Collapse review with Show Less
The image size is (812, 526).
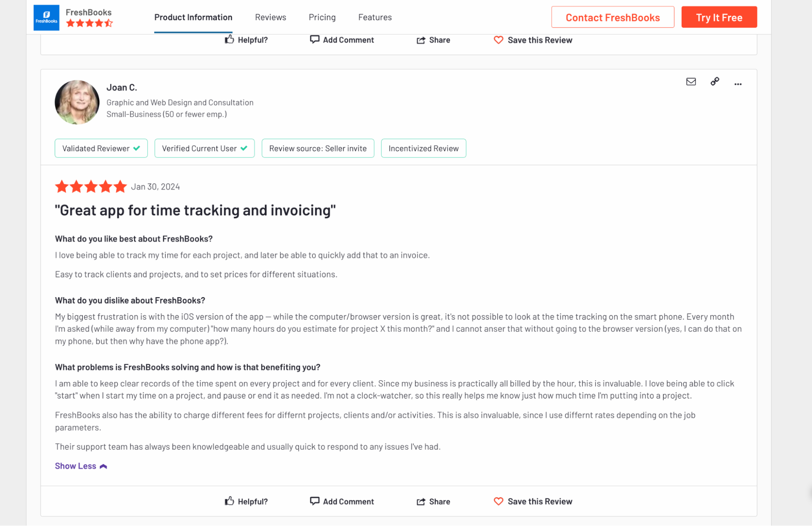81,466
